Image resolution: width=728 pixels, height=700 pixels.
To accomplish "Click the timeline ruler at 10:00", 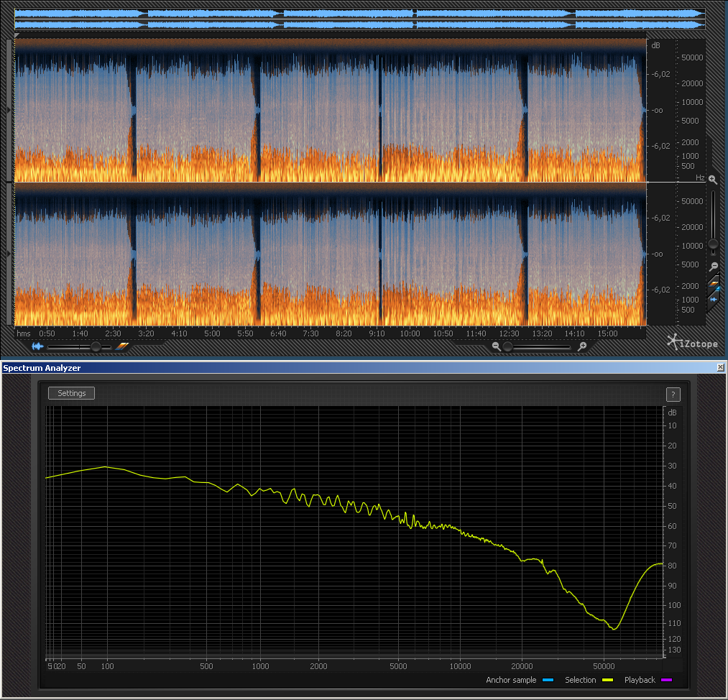I will click(410, 333).
